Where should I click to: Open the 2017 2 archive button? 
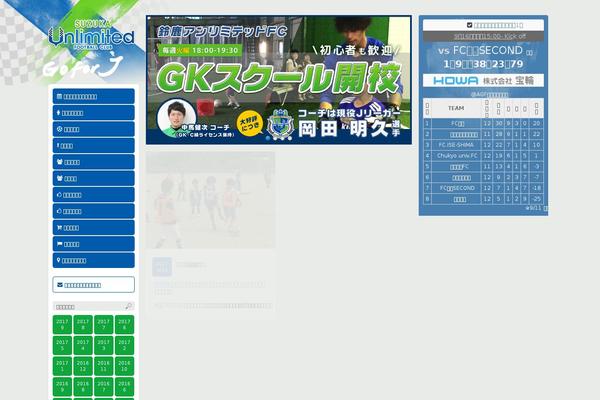coord(124,345)
